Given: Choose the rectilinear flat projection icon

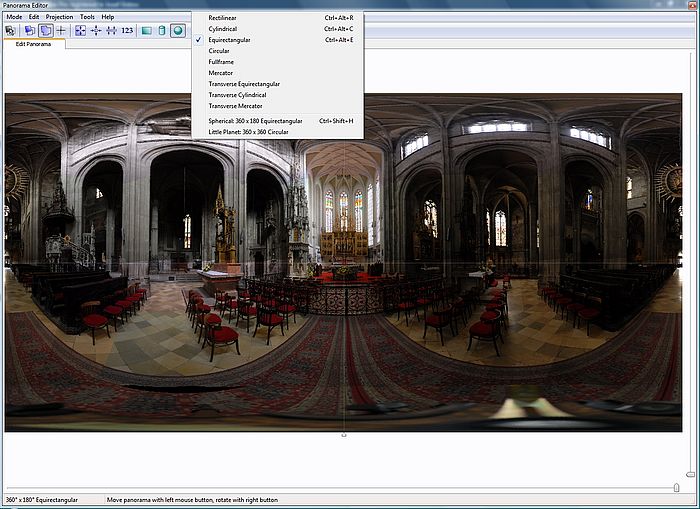Looking at the screenshot, I should point(146,31).
